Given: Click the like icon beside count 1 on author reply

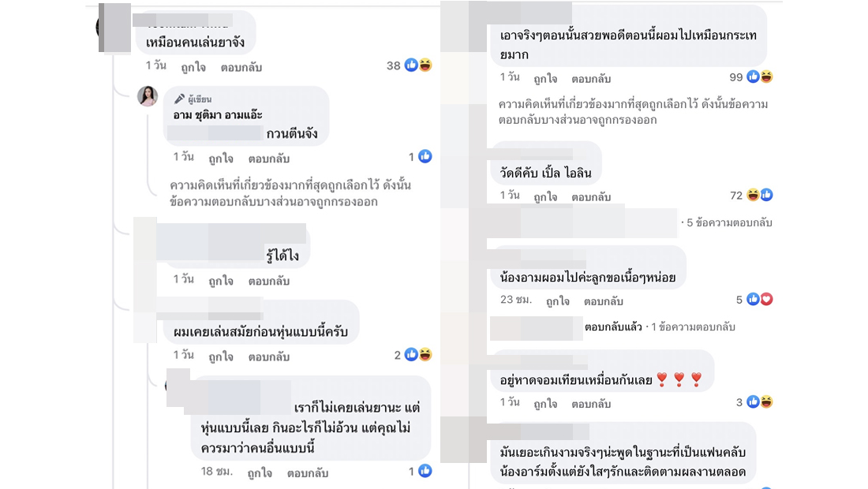Looking at the screenshot, I should 425,156.
